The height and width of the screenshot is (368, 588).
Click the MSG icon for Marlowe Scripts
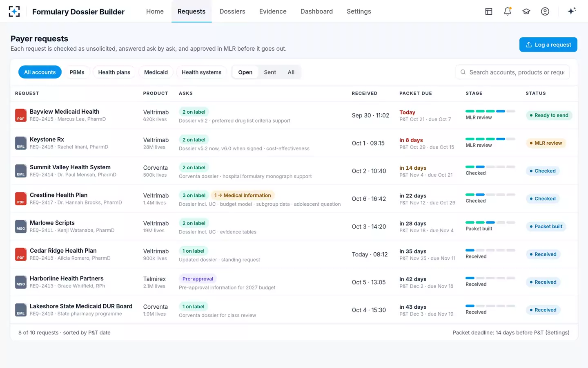click(x=21, y=227)
